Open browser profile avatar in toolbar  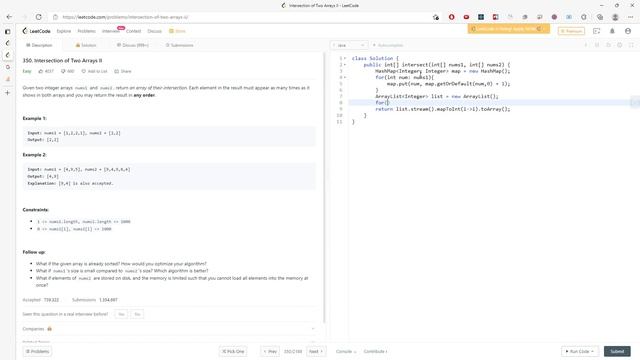click(x=615, y=17)
